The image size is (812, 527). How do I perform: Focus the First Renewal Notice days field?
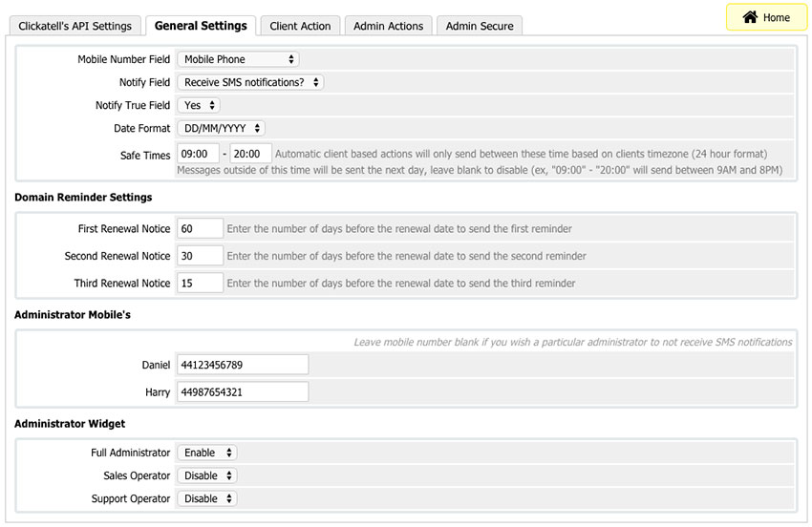point(200,229)
